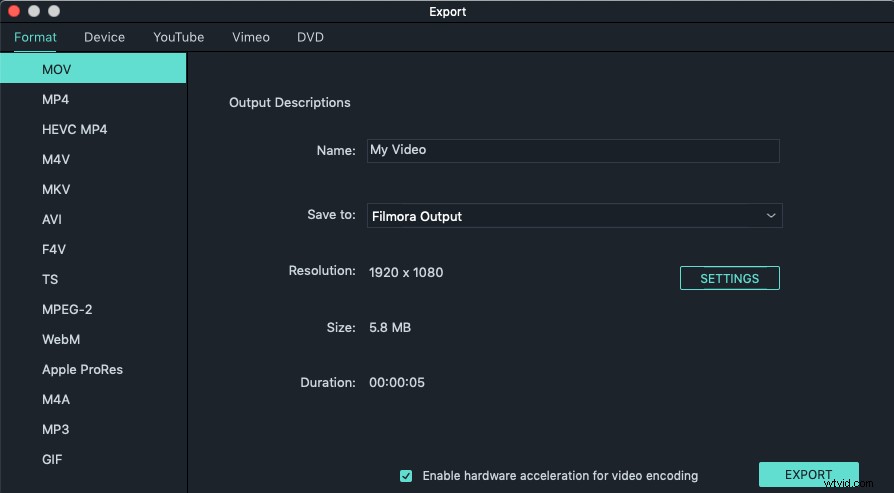This screenshot has height=493, width=894.
Task: Choose the MPEG-2 format
Action: point(67,310)
